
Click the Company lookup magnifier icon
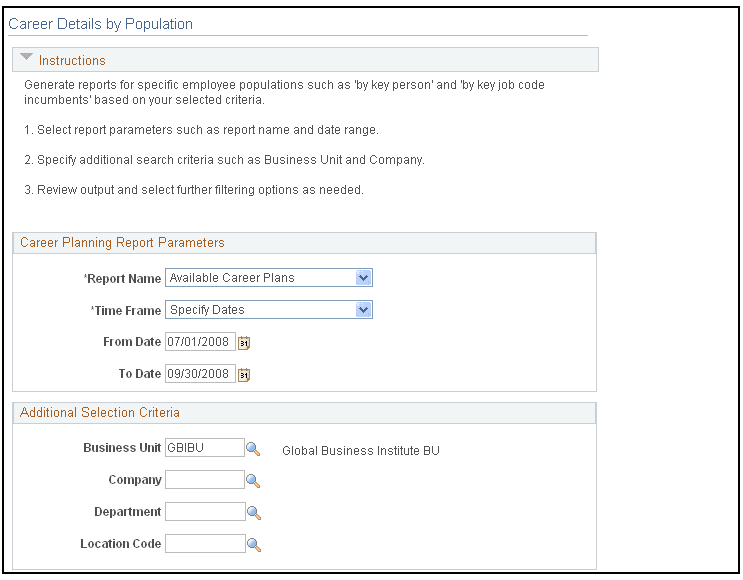(x=253, y=480)
